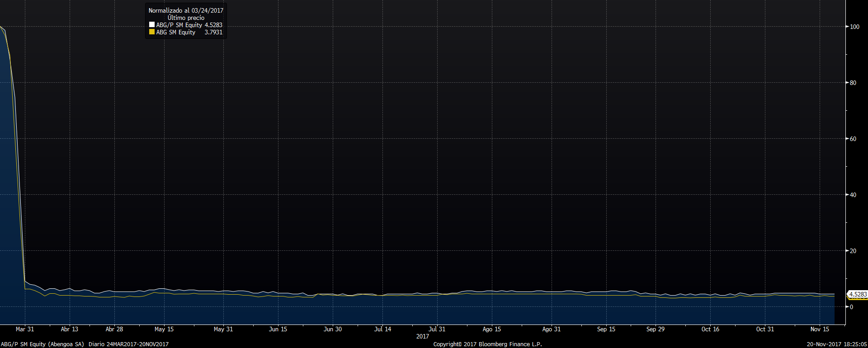Viewport: 868px width, 348px height.
Task: Click the '20-Nov-2017 18:25:05' timestamp
Action: coord(837,344)
